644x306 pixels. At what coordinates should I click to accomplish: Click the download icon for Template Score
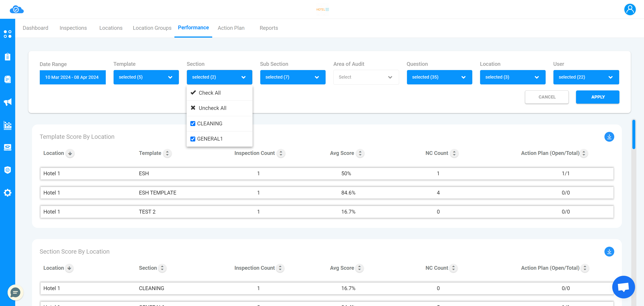(610, 137)
